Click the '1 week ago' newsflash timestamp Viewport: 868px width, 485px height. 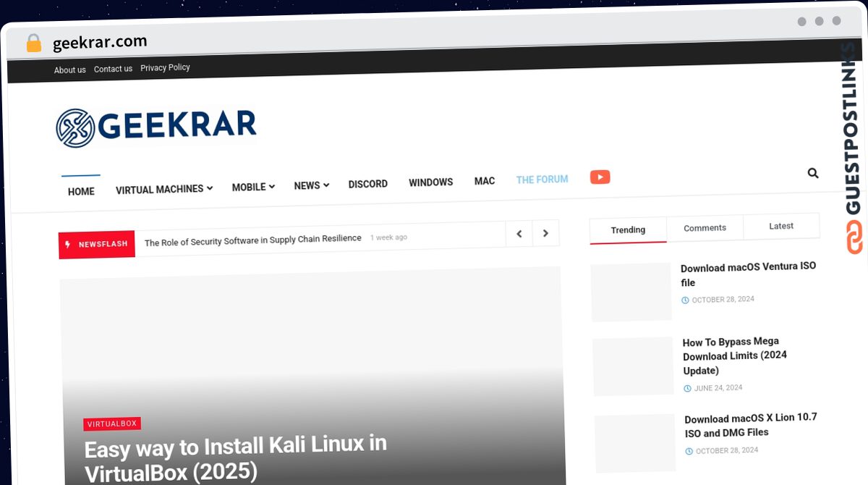click(388, 237)
